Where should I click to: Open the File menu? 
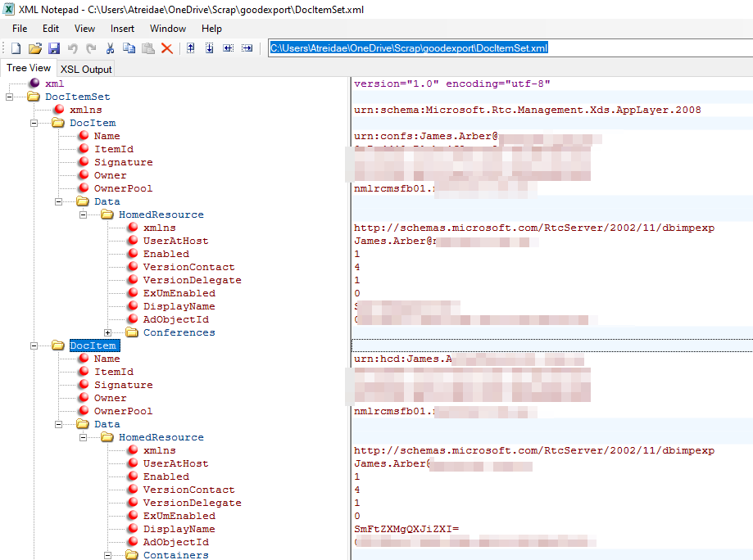[20, 29]
